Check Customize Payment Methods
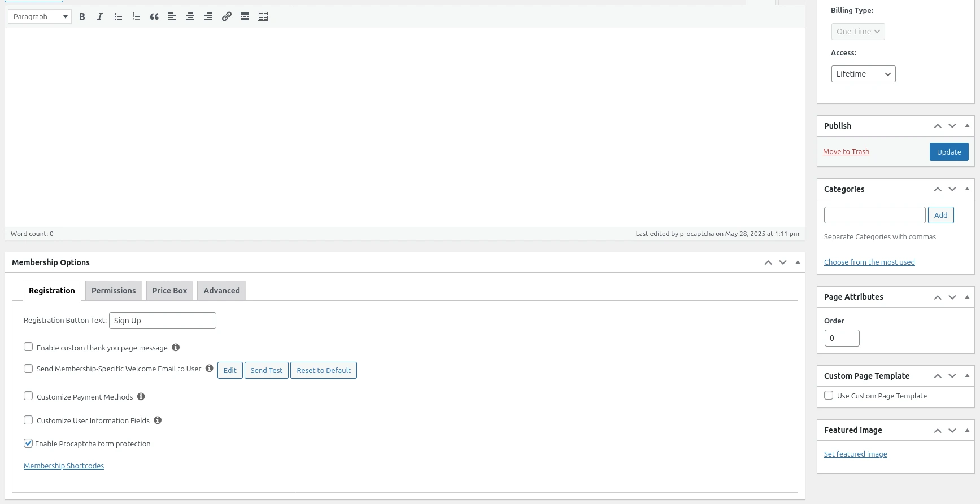The width and height of the screenshot is (980, 504). (28, 396)
